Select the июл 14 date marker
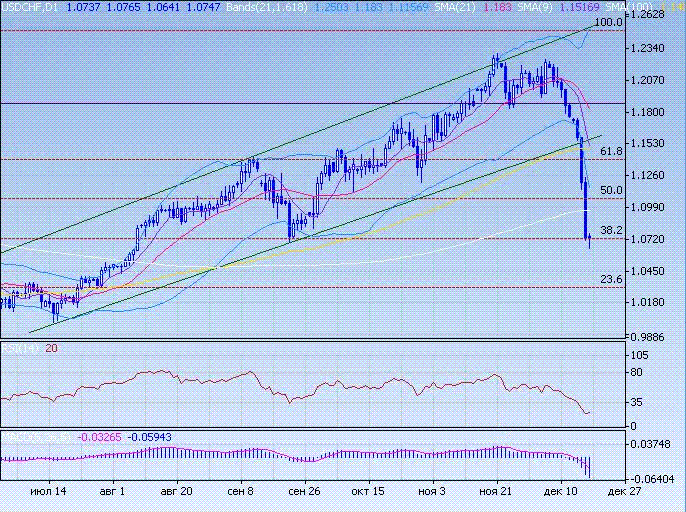The width and height of the screenshot is (686, 512). (x=48, y=492)
